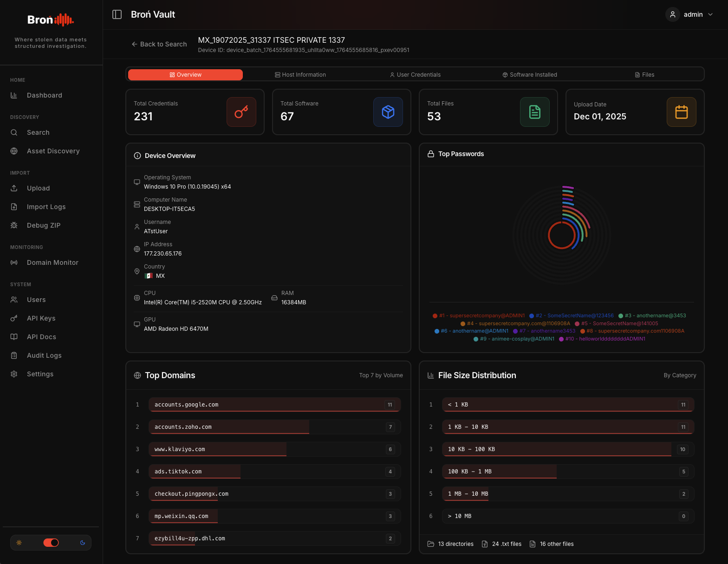Select legend #10 helloworldddddddddADMIN1 swatch
The image size is (728, 564).
[561, 339]
